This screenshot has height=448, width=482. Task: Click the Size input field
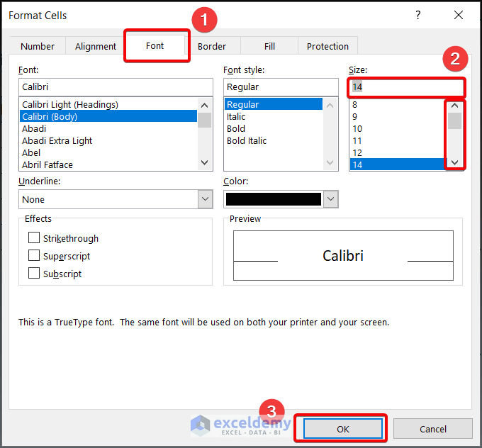tap(406, 87)
